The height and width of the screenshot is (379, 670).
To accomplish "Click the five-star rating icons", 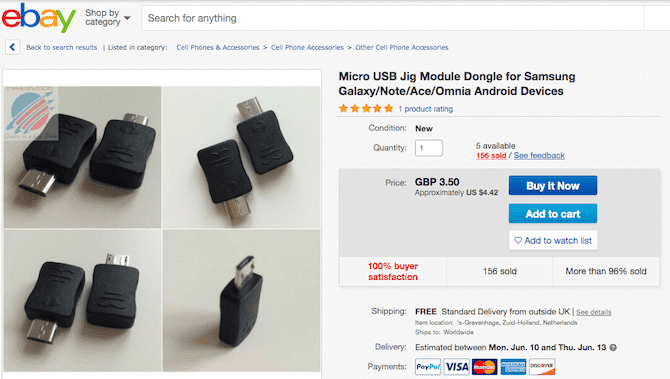I will click(x=366, y=109).
